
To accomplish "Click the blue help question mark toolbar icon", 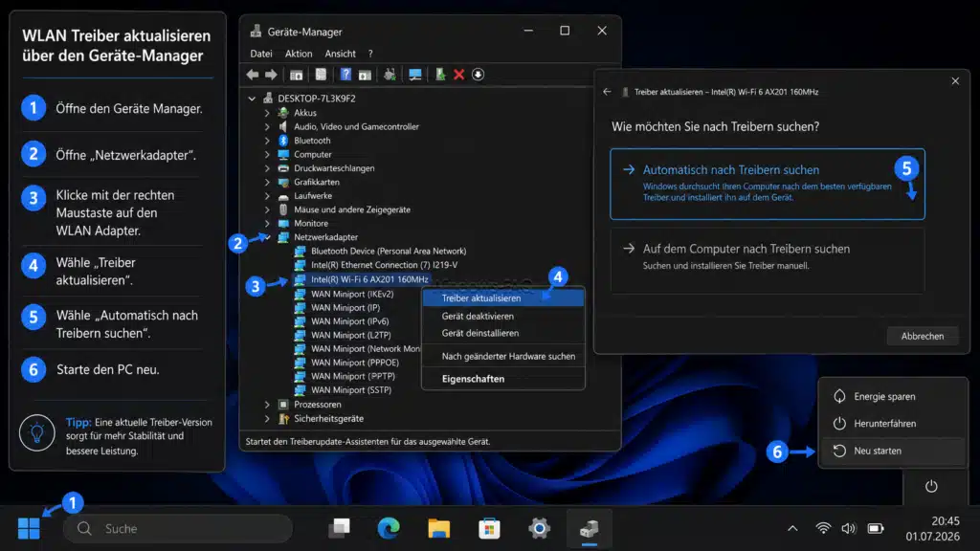I will [x=345, y=75].
